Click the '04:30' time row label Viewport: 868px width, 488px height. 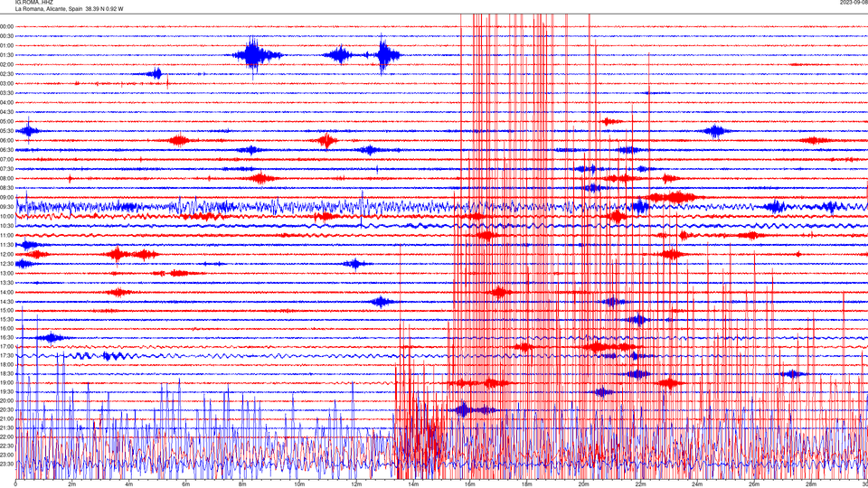coord(7,112)
